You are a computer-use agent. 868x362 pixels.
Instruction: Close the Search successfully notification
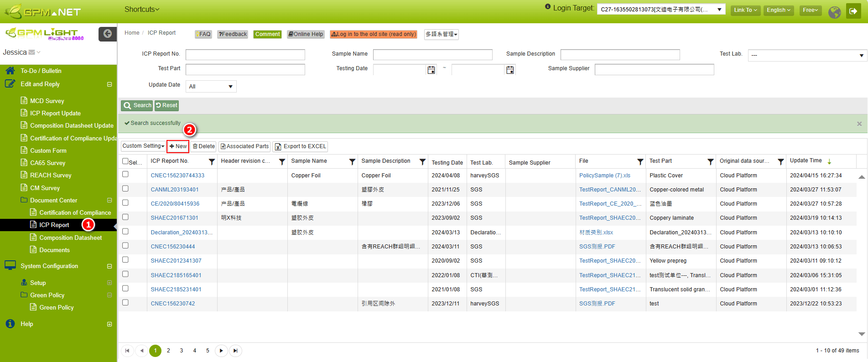click(859, 124)
